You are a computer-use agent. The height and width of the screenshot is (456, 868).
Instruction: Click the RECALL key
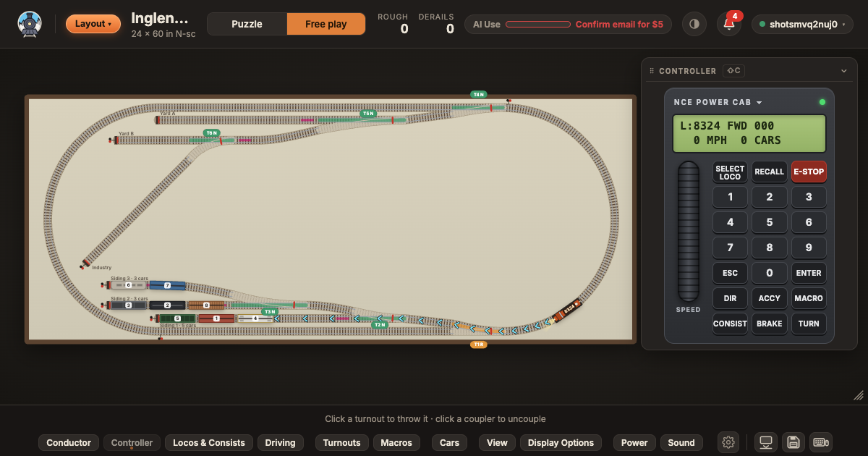pyautogui.click(x=769, y=172)
